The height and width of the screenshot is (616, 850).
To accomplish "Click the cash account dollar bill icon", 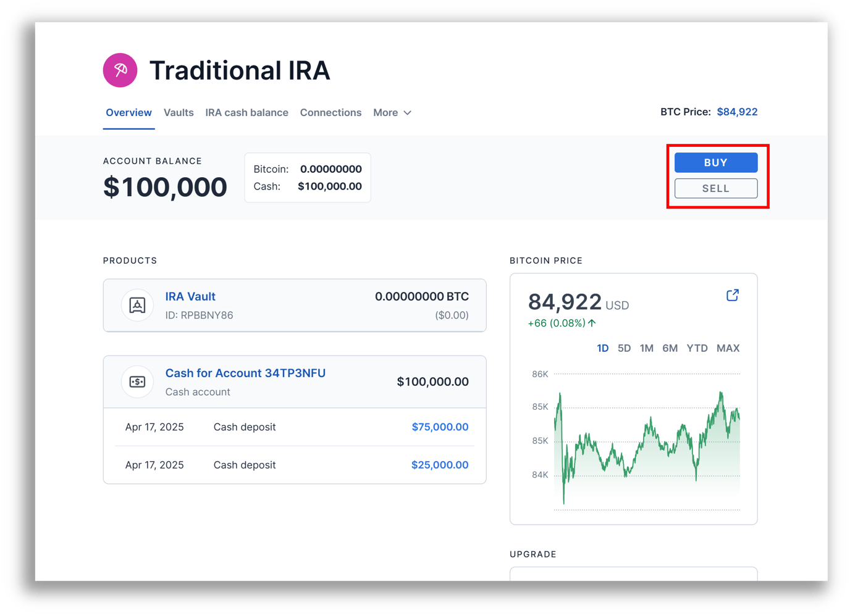I will tap(137, 382).
